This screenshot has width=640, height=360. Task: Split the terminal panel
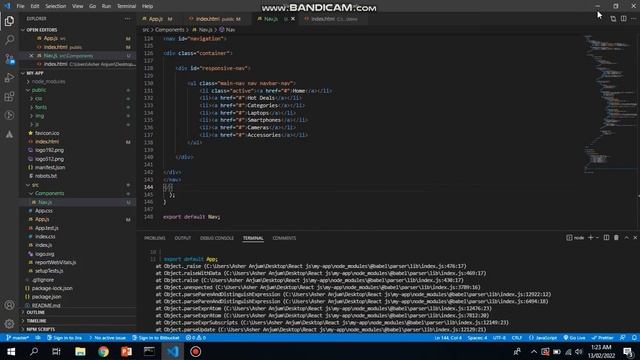[x=607, y=238]
